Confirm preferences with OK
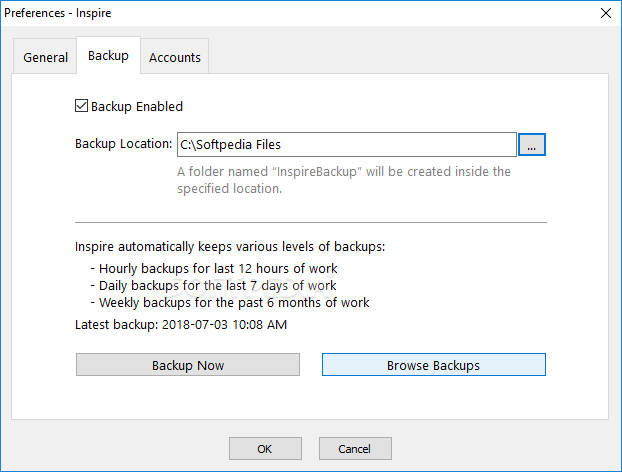The width and height of the screenshot is (622, 472). pyautogui.click(x=265, y=449)
